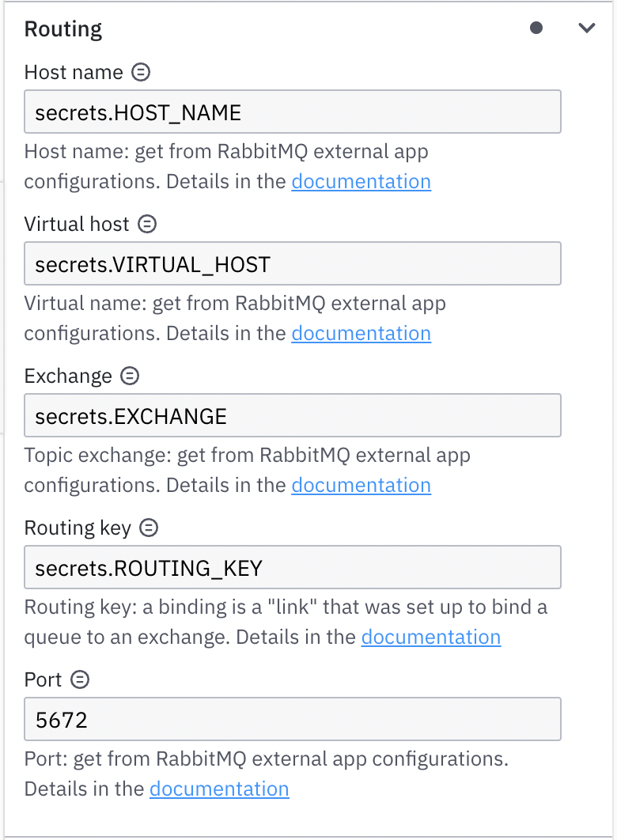617x840 pixels.
Task: Select the secrets.EXCHANGE input field
Action: coord(292,415)
